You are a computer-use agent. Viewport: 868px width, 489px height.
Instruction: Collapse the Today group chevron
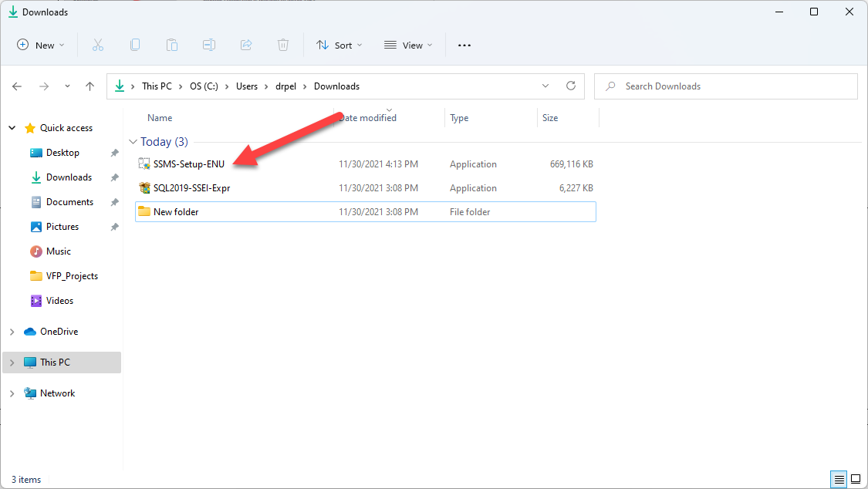click(133, 142)
